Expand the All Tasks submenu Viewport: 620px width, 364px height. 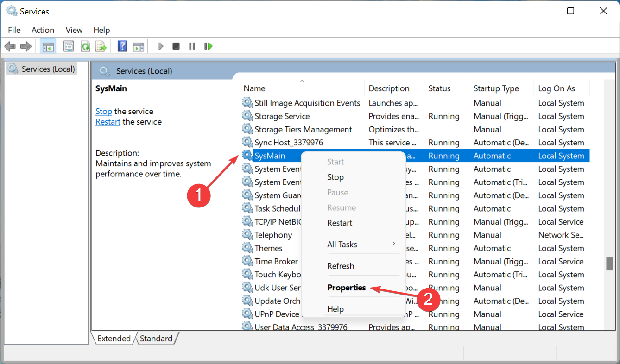point(342,244)
